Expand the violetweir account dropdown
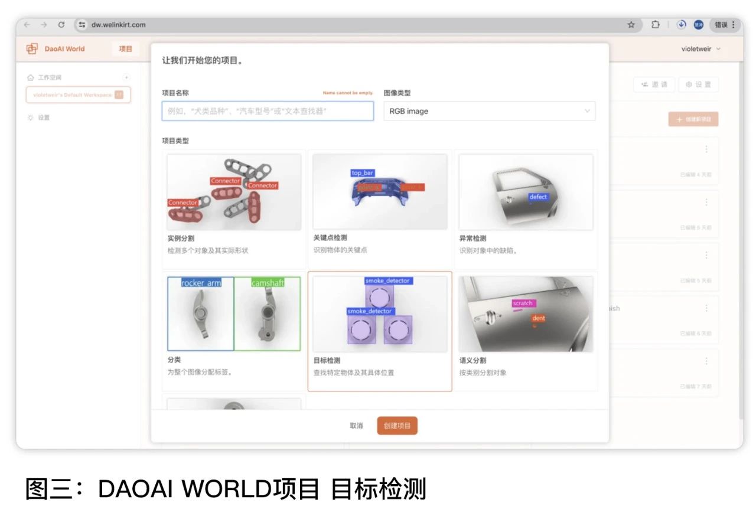The width and height of the screenshot is (756, 532). [701, 49]
